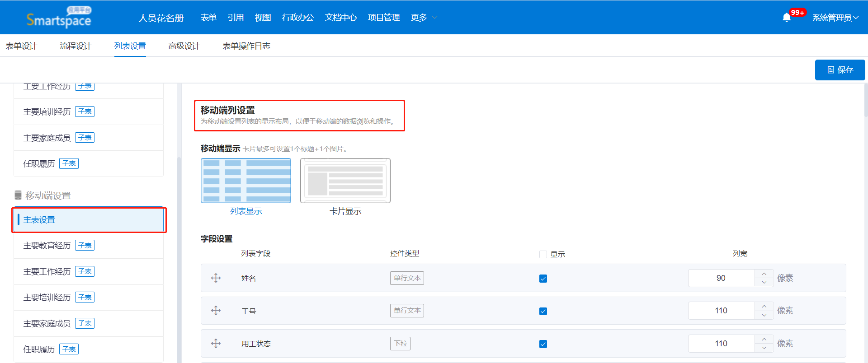Screen dimensions: 868x363
Task: Select 主要家庭成员 under 移动端设置
Action: [x=89, y=323]
